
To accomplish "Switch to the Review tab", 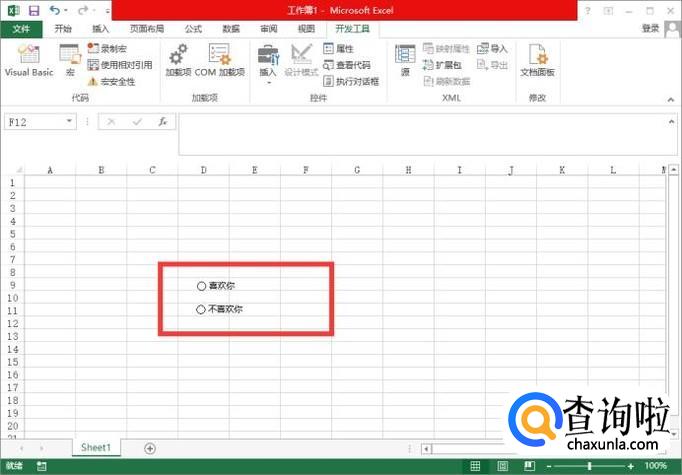I will point(269,29).
